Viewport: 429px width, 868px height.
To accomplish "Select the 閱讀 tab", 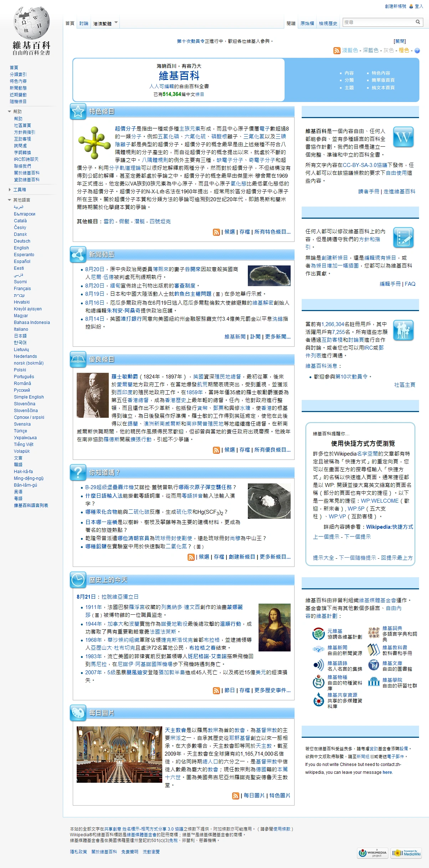I will [291, 24].
